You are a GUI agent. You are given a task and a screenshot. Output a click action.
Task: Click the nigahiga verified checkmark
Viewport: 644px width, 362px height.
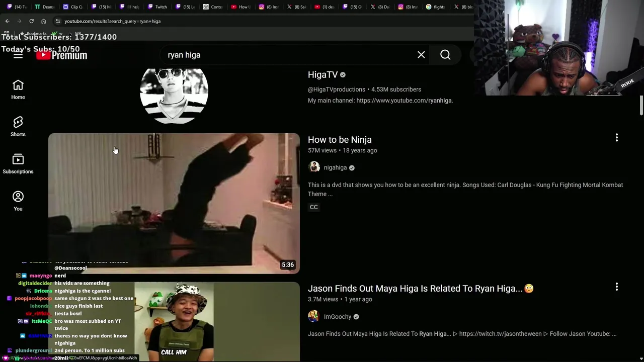tap(352, 168)
